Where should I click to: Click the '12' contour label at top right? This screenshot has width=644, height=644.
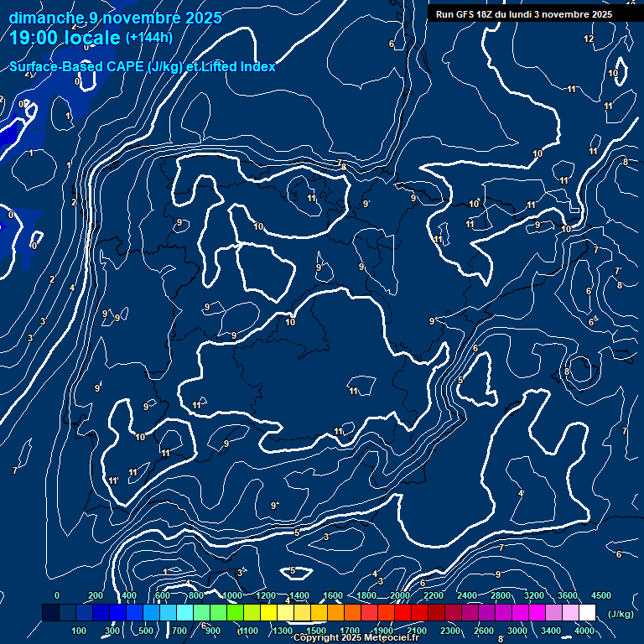coord(589,39)
